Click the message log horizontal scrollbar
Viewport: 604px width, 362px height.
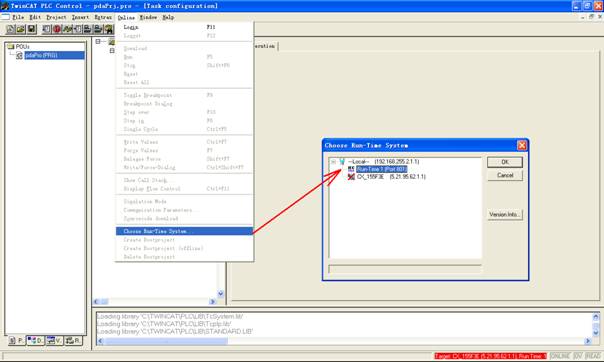pyautogui.click(x=344, y=341)
